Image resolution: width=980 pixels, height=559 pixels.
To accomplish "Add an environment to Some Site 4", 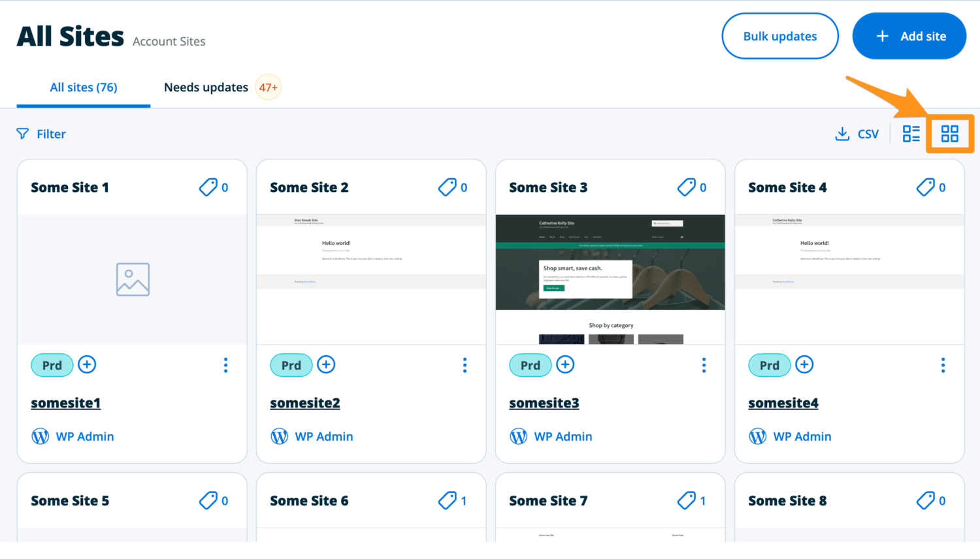I will coord(804,364).
